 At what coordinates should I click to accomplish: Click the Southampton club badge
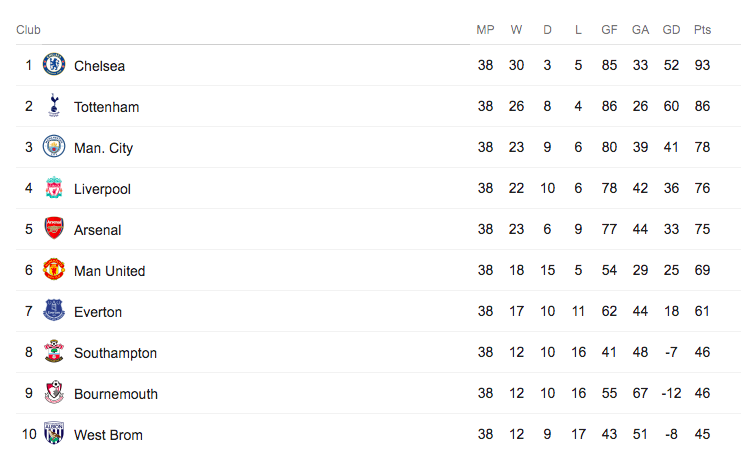pos(54,351)
